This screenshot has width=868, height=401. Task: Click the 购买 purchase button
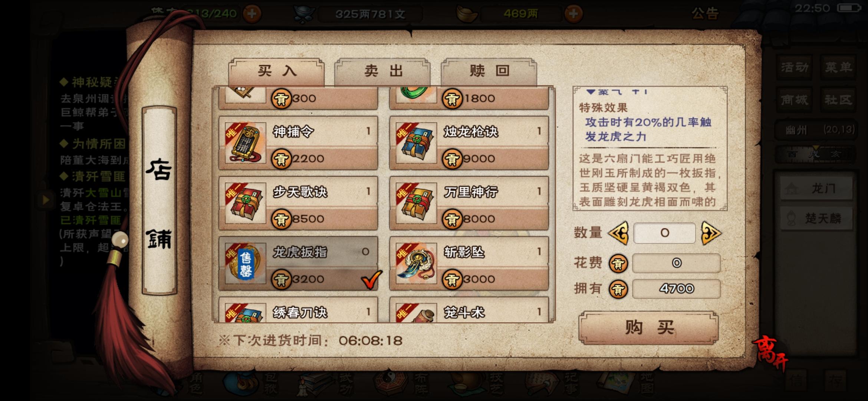[x=648, y=327]
